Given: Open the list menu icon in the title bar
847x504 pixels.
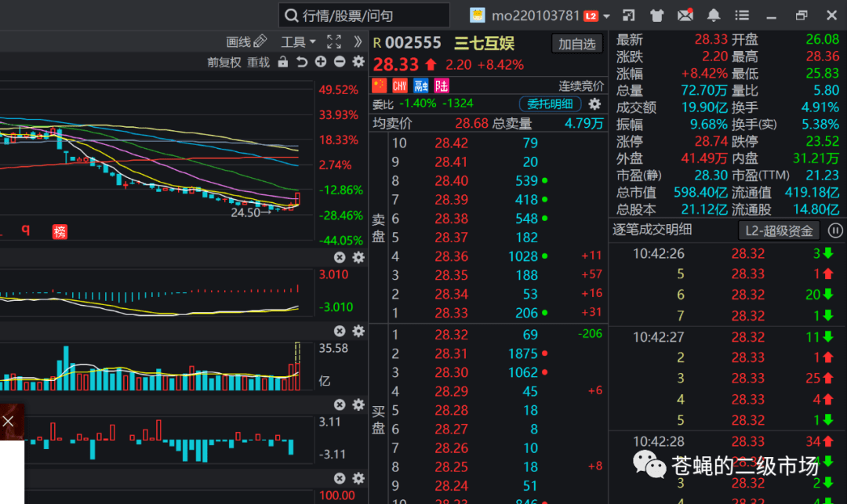Looking at the screenshot, I should click(742, 15).
